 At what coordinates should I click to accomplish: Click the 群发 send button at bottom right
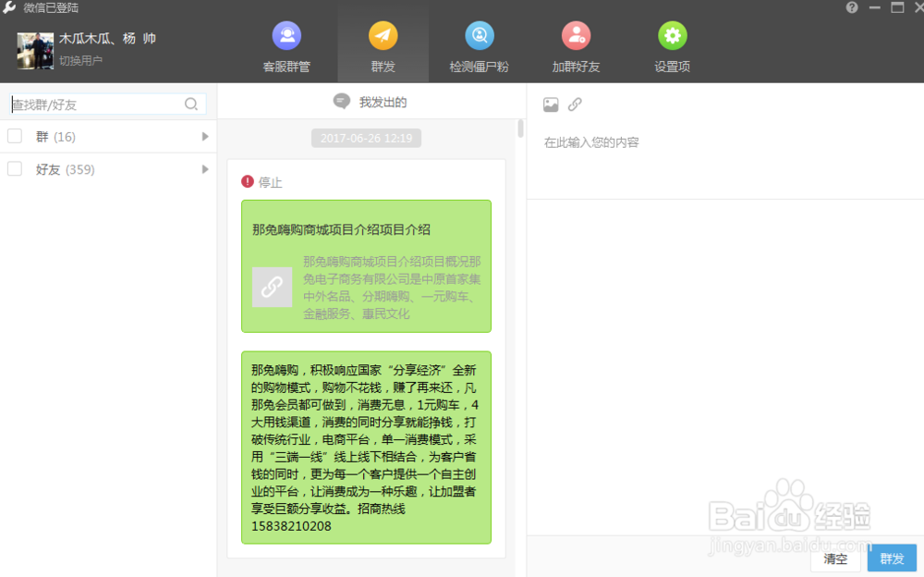(x=891, y=559)
